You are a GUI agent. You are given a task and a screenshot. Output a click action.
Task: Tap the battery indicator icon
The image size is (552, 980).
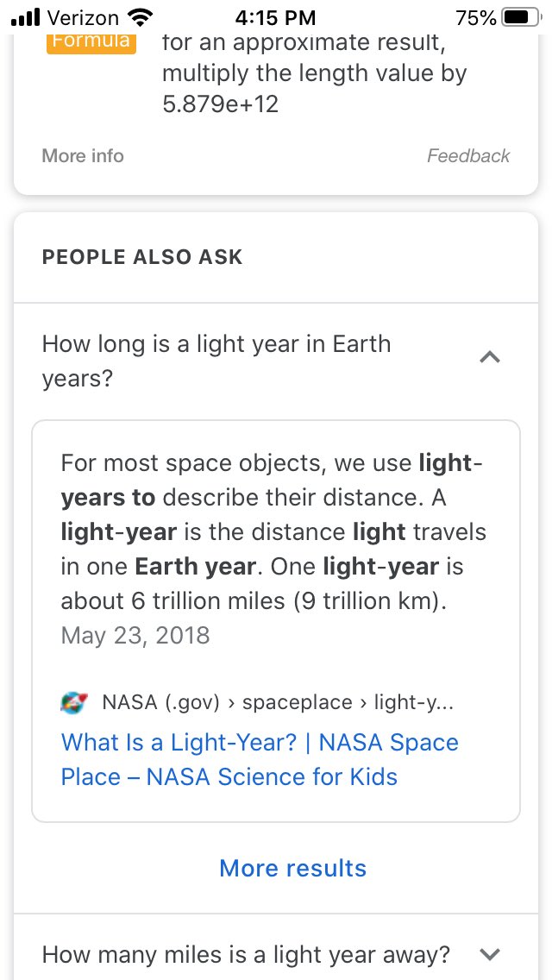521,17
